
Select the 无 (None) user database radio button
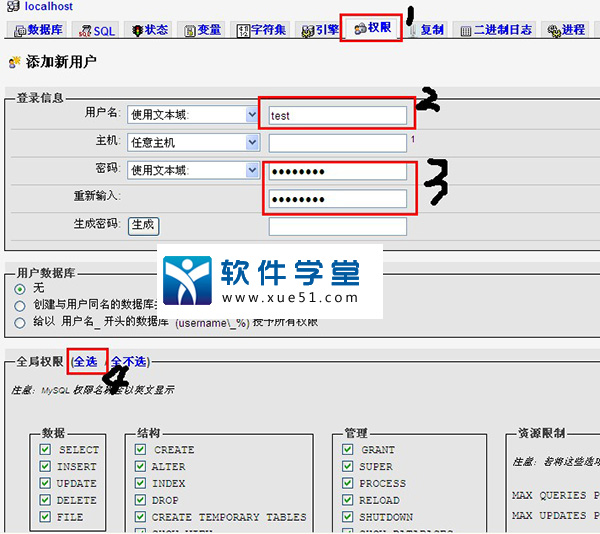(x=21, y=288)
